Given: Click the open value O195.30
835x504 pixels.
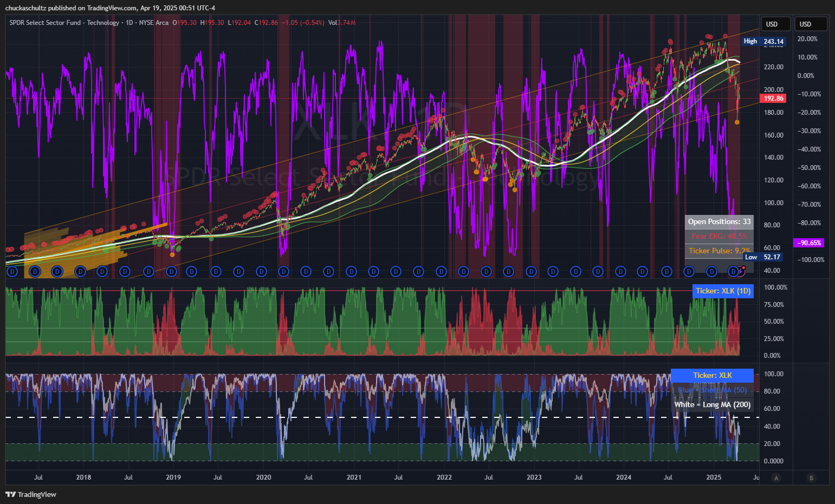Looking at the screenshot, I should 185,23.
